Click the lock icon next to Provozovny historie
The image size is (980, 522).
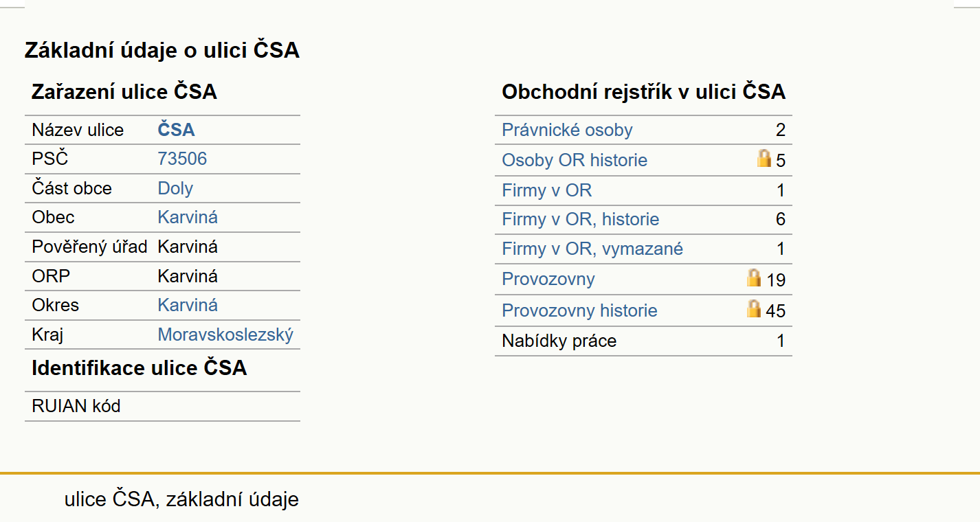pyautogui.click(x=754, y=308)
